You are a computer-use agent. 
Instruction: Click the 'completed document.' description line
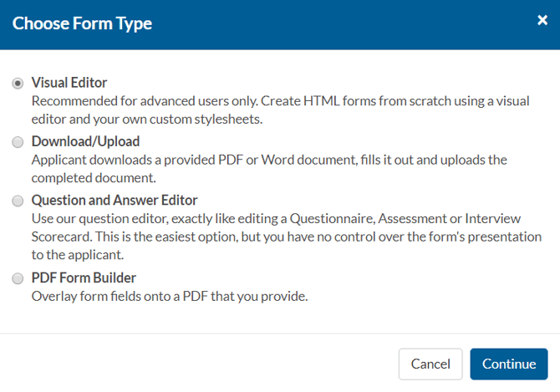click(94, 178)
